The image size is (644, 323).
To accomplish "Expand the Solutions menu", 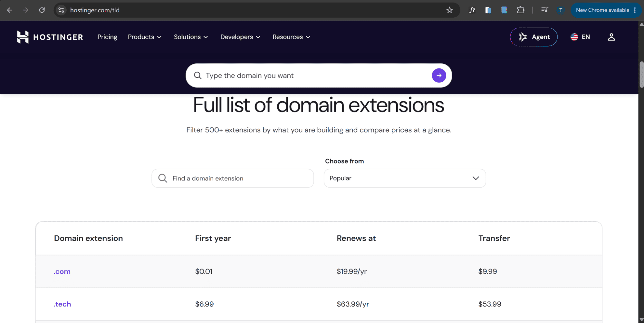I will tap(191, 37).
